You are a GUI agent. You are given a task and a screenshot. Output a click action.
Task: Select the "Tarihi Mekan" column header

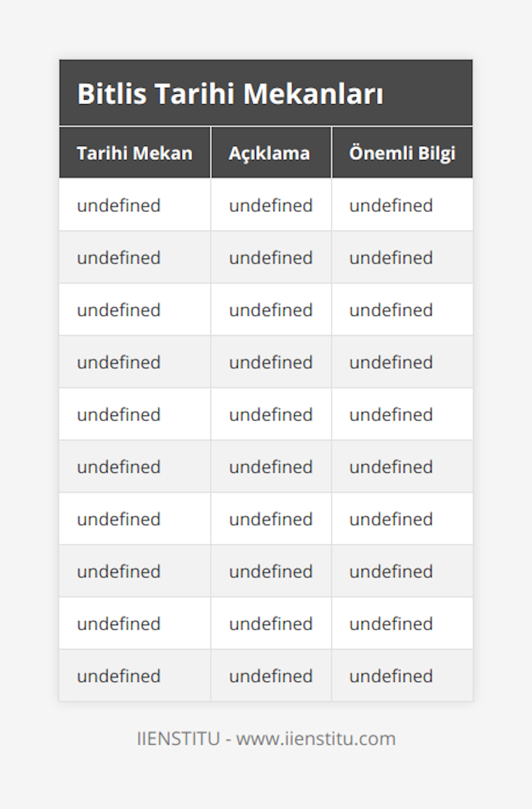point(135,153)
